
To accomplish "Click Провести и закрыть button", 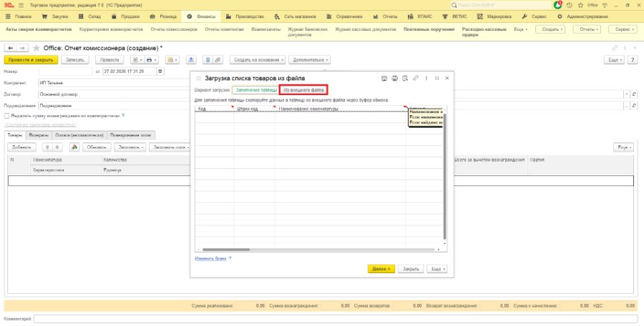I will coord(31,59).
